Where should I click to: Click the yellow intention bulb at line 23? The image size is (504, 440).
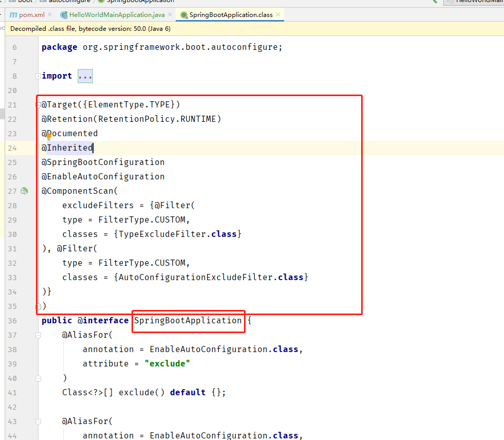[x=49, y=136]
